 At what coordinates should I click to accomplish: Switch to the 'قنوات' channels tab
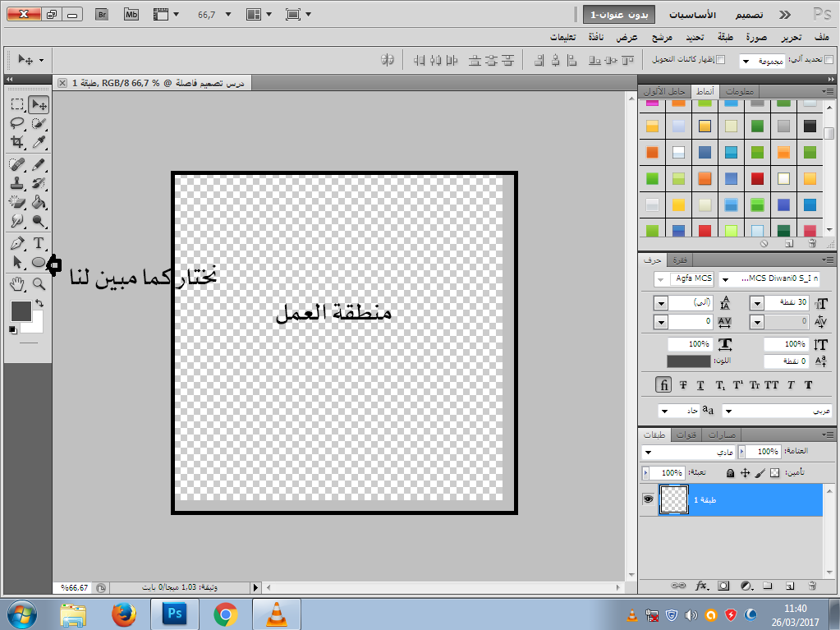pyautogui.click(x=689, y=435)
